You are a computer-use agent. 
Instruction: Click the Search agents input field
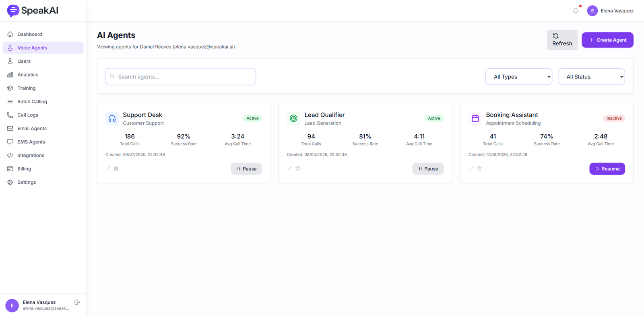[181, 77]
